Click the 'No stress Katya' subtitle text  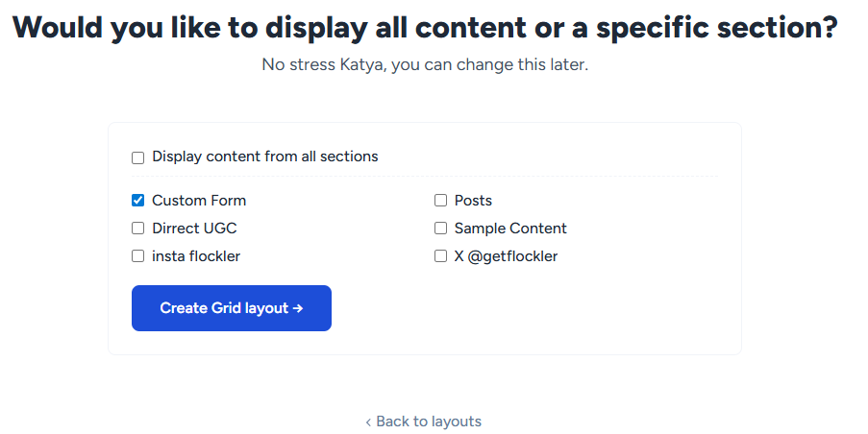[x=425, y=65]
